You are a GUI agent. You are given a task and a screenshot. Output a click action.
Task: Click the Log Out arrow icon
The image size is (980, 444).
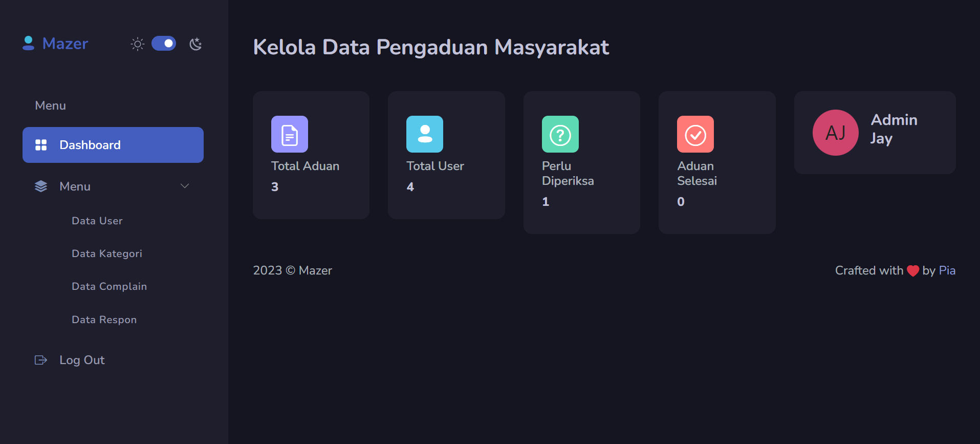pyautogui.click(x=41, y=360)
